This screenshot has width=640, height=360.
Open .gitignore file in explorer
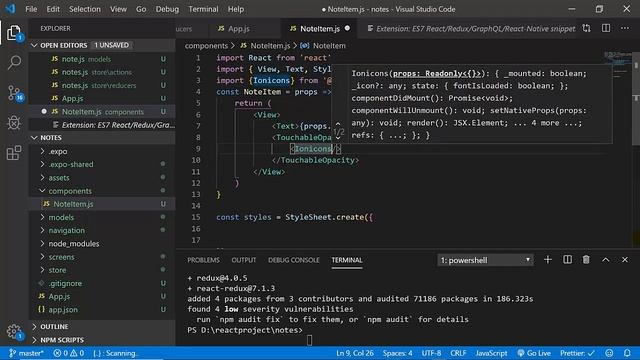coord(102,283)
